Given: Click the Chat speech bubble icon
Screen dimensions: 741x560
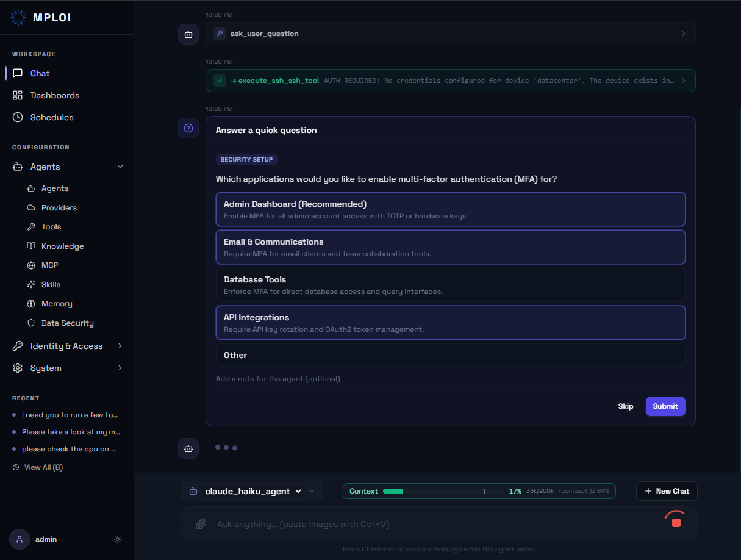Looking at the screenshot, I should [18, 73].
